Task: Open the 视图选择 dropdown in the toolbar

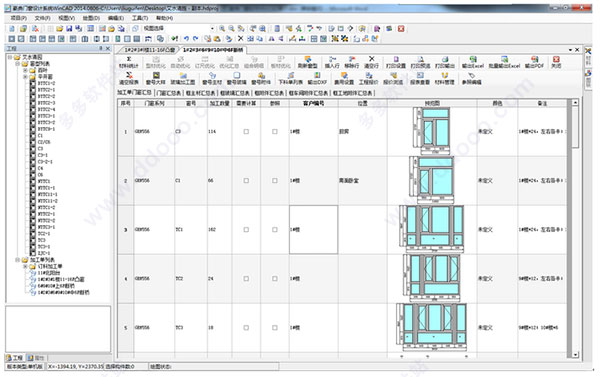Action: (x=212, y=29)
